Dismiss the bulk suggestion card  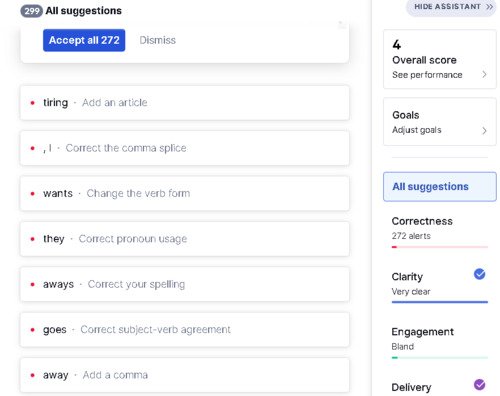[x=157, y=40]
